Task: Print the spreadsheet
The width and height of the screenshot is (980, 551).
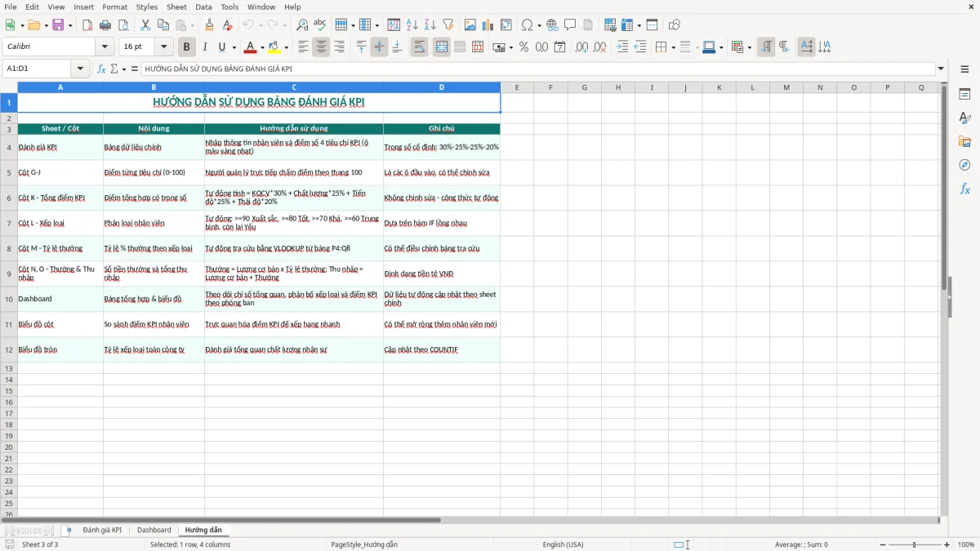Action: pos(105,25)
